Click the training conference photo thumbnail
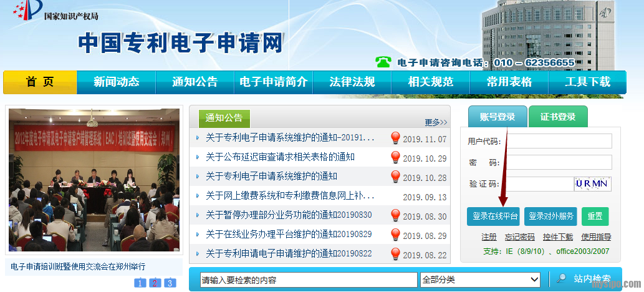Viewport: 644px width, 292px height. click(94, 181)
